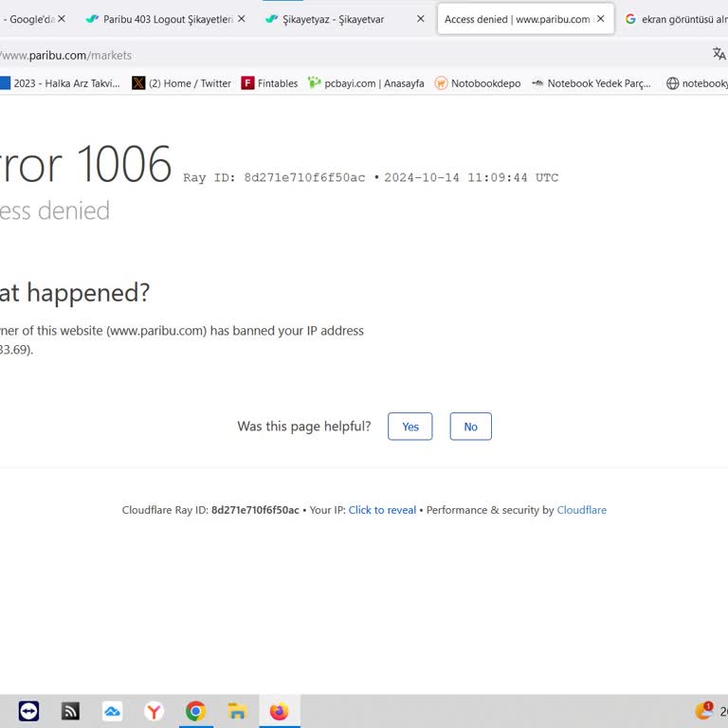Click the Ray ID timestamp text
728x728 pixels.
pyautogui.click(x=471, y=178)
